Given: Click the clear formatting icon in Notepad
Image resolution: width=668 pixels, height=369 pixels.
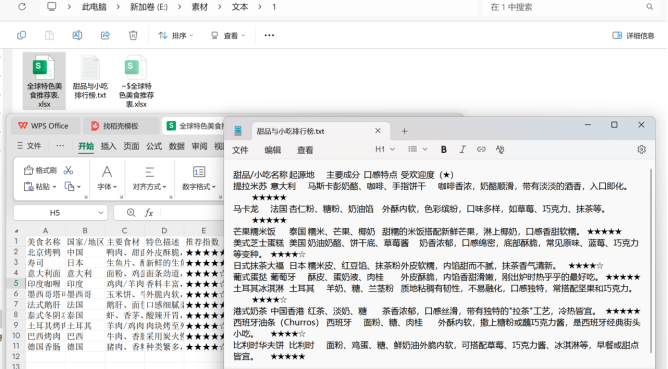Looking at the screenshot, I should (x=500, y=150).
